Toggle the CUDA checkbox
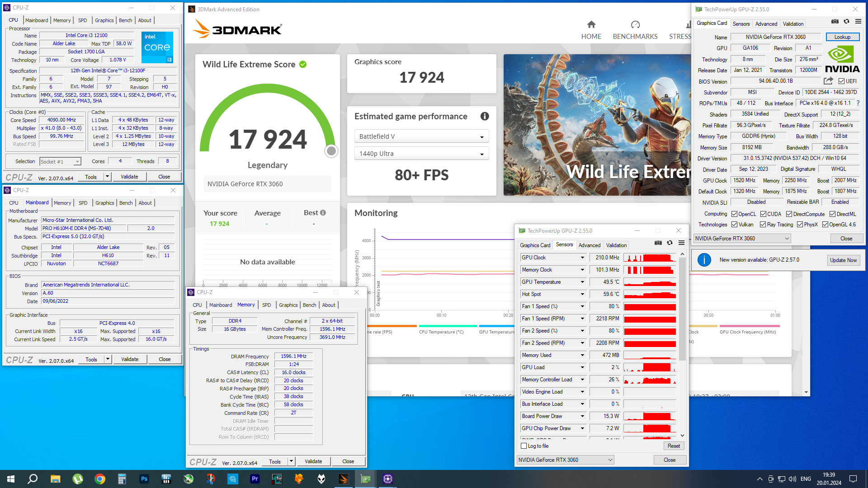Viewport: 868px width, 488px height. point(763,214)
